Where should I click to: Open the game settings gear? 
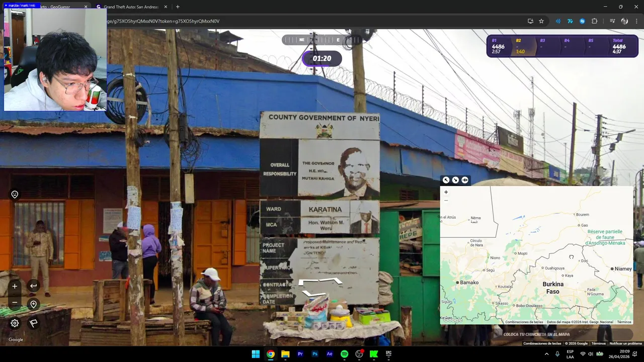coord(15,323)
